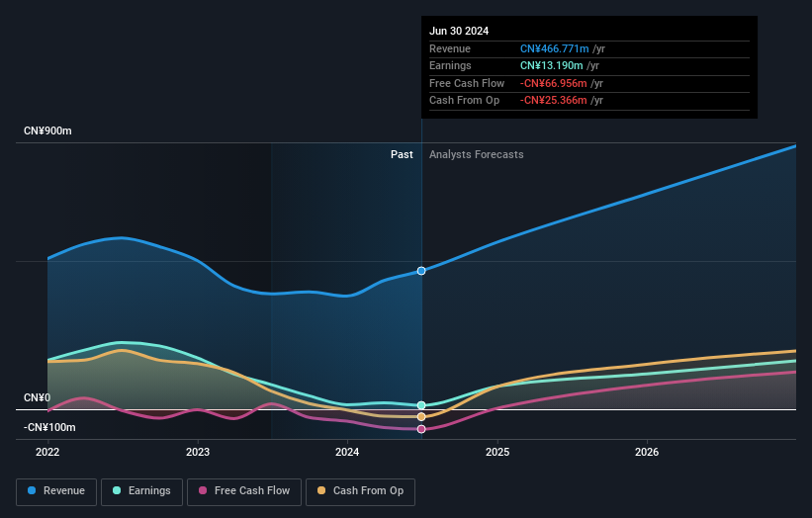
Task: Click the -CN¥25.366m cash from op value
Action: point(554,101)
